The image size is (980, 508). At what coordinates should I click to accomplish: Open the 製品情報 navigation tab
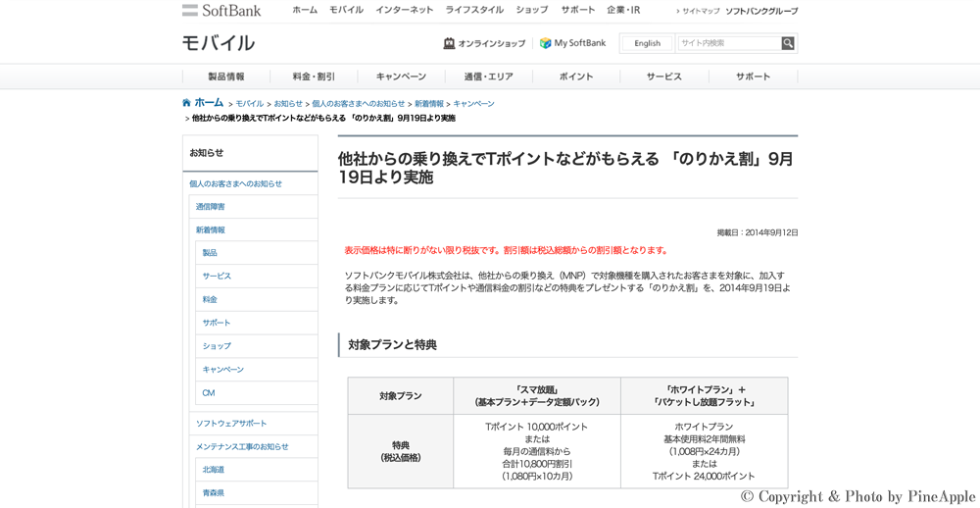point(226,76)
